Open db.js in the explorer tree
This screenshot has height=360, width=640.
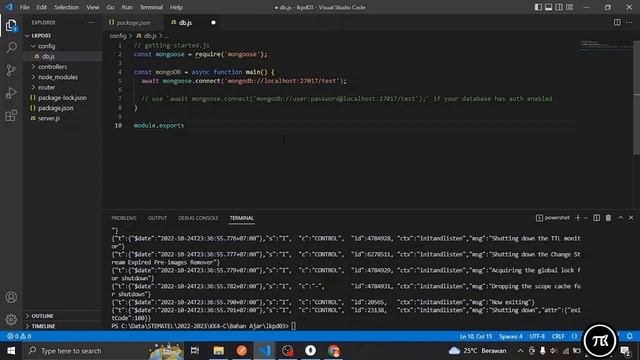[62, 56]
